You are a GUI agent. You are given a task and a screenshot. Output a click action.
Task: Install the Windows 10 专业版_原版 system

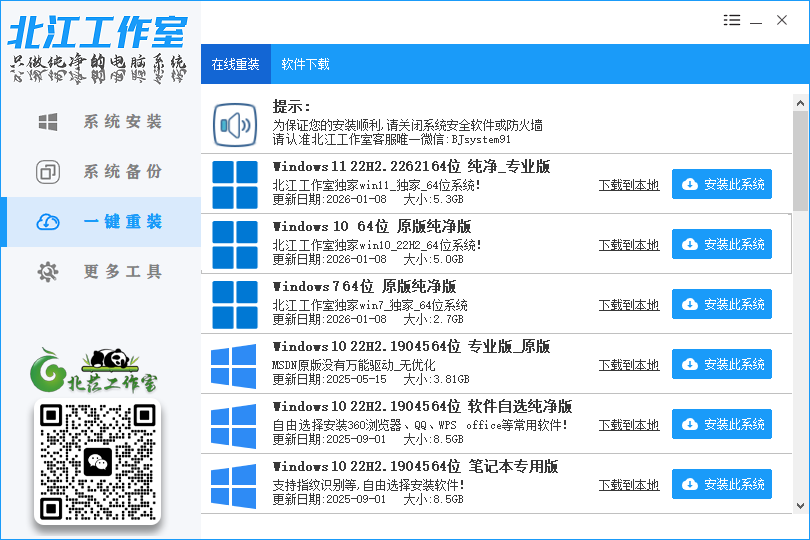722,364
